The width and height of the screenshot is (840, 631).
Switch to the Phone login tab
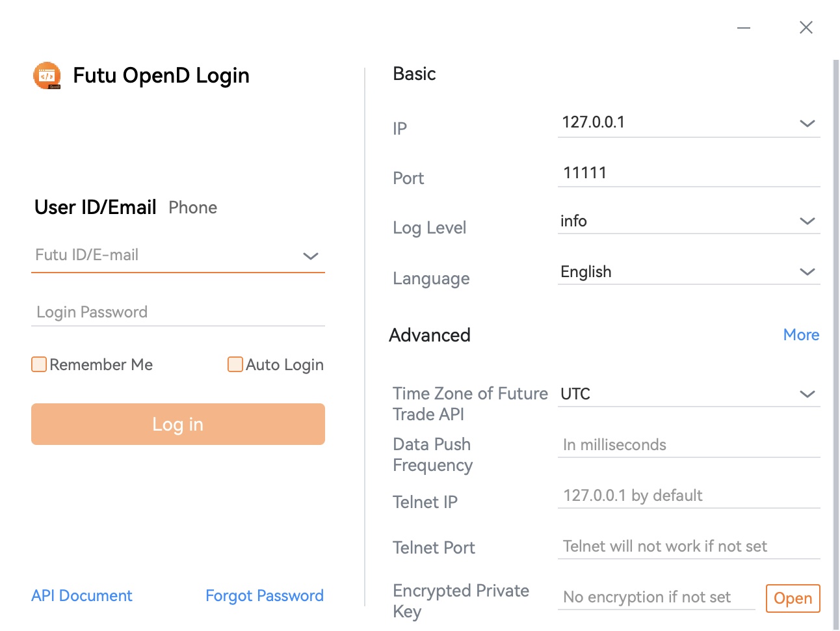(x=192, y=208)
